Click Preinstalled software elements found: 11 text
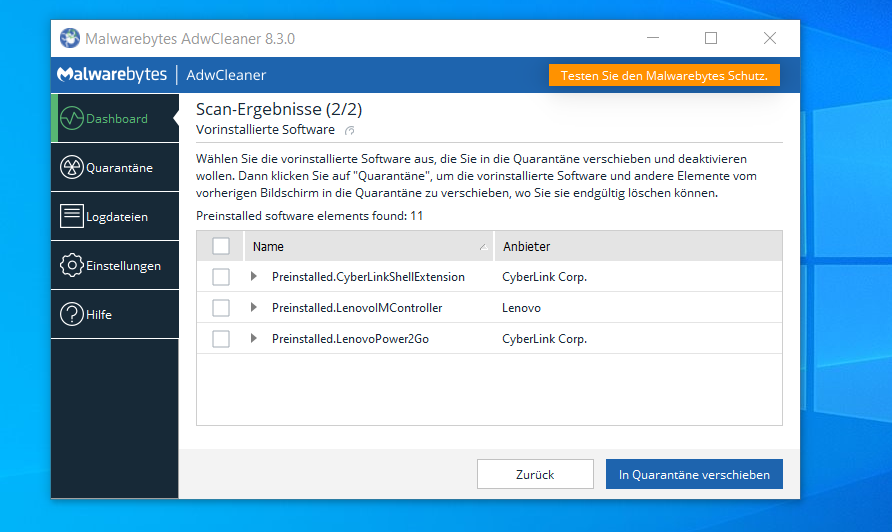The height and width of the screenshot is (532, 892). point(309,216)
